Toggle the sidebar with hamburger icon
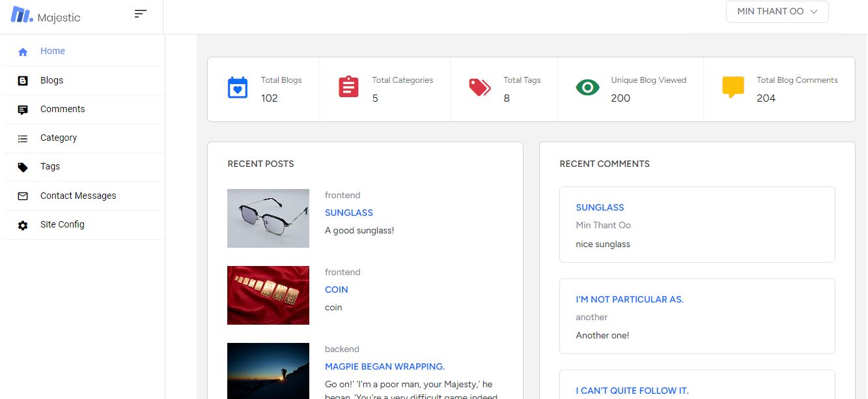This screenshot has height=399, width=868. [x=140, y=14]
